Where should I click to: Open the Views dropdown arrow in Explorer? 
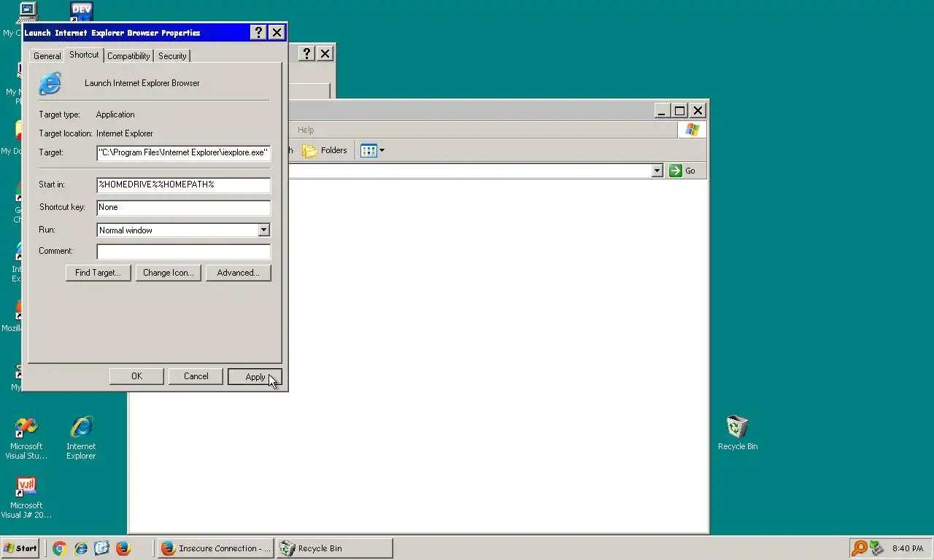(x=382, y=150)
